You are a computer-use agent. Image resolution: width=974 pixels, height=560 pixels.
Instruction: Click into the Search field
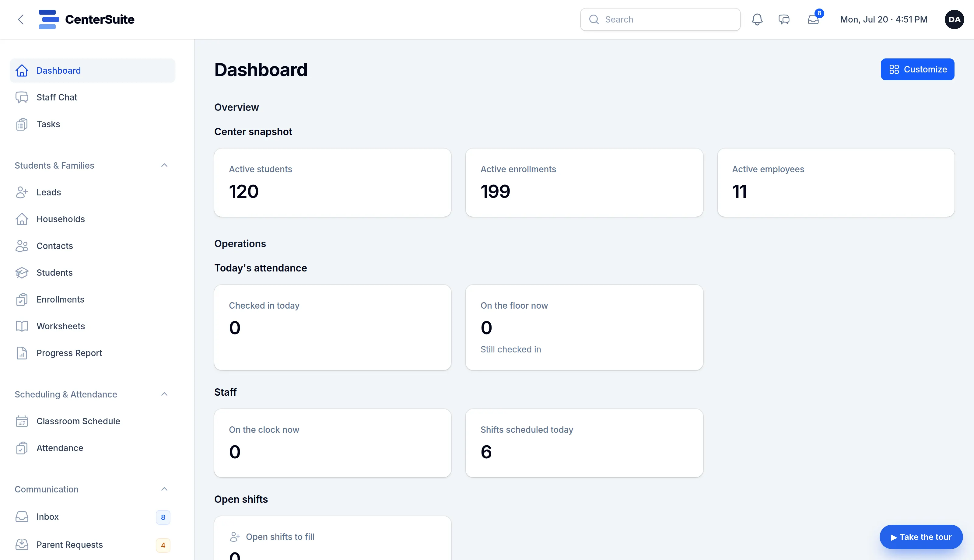pos(660,19)
